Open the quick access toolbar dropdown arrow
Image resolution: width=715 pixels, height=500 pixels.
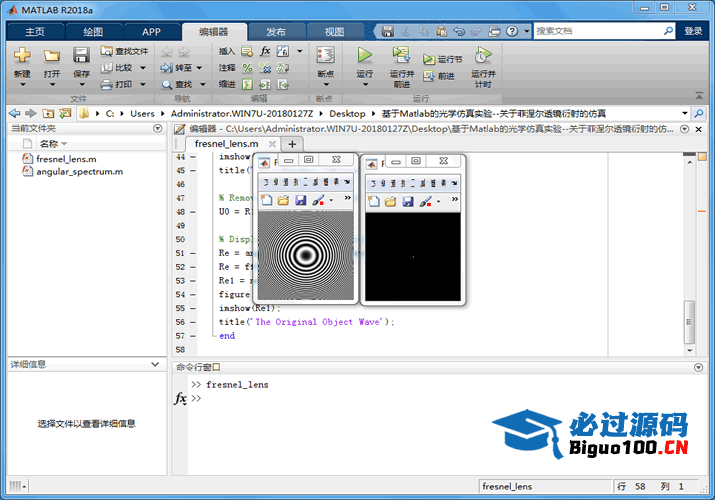527,31
